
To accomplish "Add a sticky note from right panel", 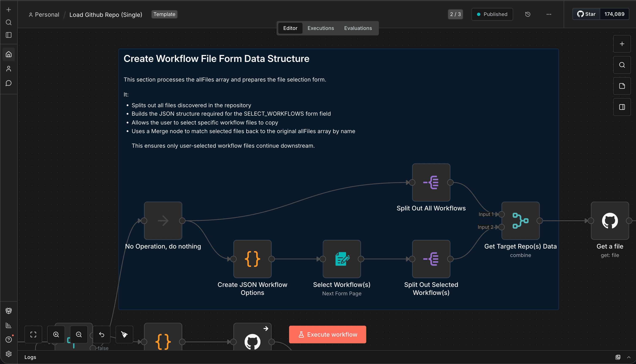I will 622,86.
